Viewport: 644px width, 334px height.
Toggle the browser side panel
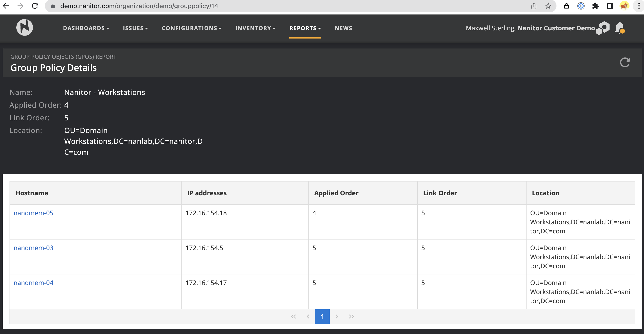pyautogui.click(x=610, y=6)
